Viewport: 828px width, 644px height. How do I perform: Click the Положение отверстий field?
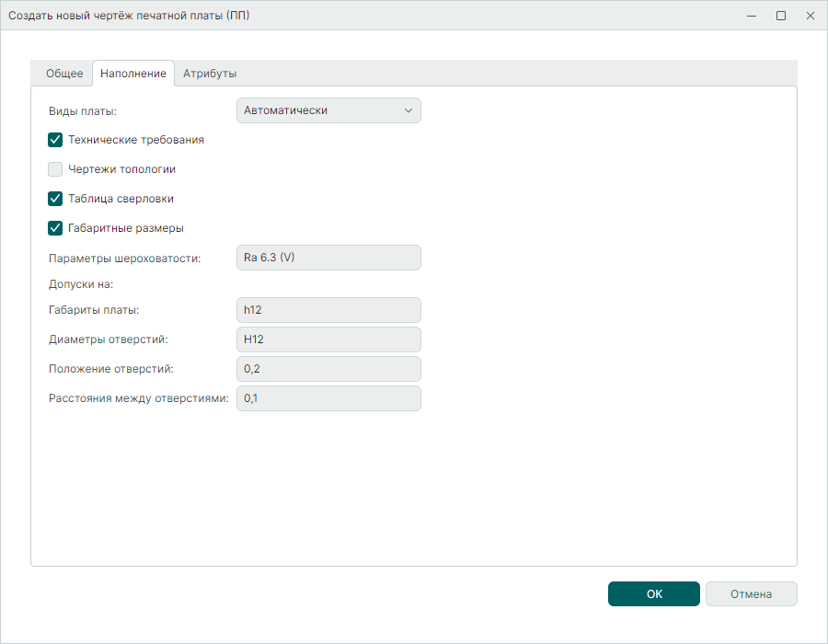point(328,369)
